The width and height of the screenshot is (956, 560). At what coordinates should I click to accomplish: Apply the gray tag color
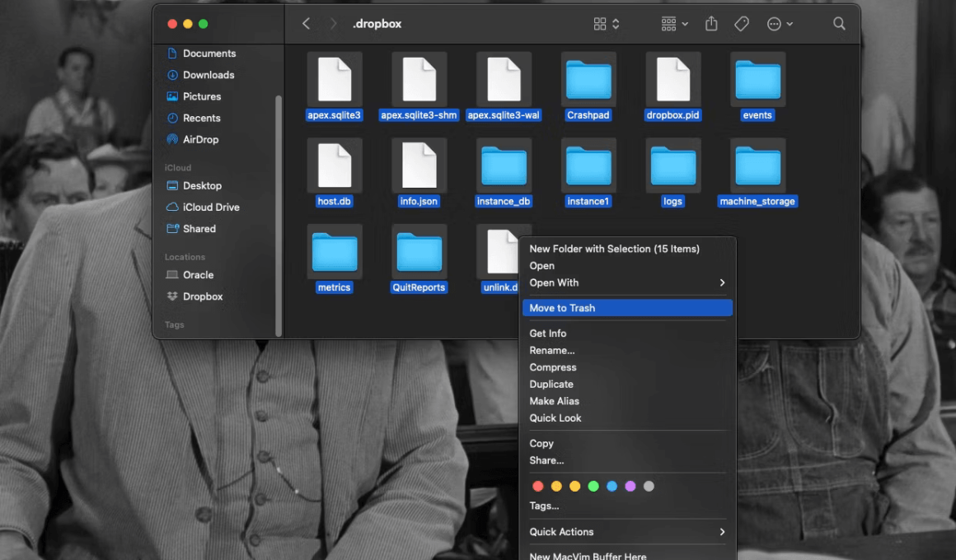tap(649, 486)
